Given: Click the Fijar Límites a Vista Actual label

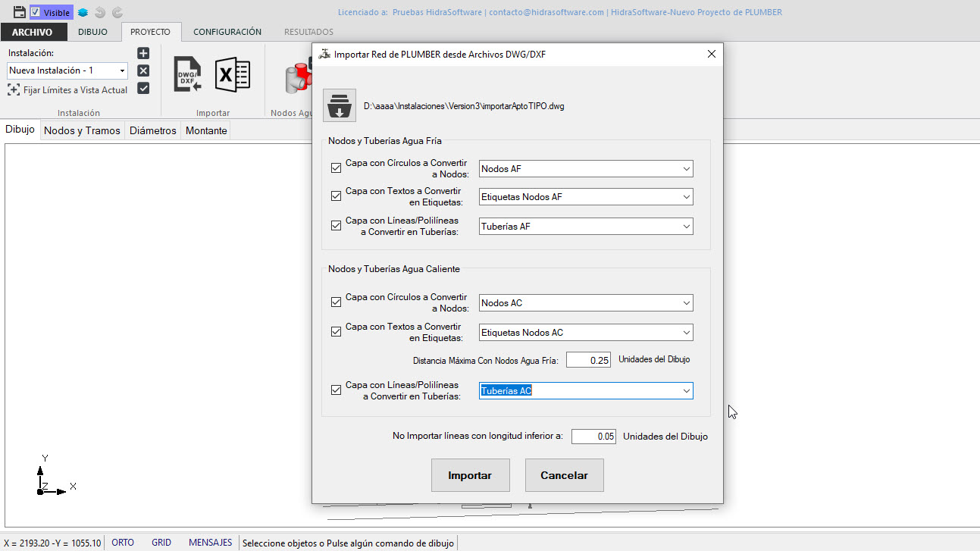Looking at the screenshot, I should click(76, 90).
